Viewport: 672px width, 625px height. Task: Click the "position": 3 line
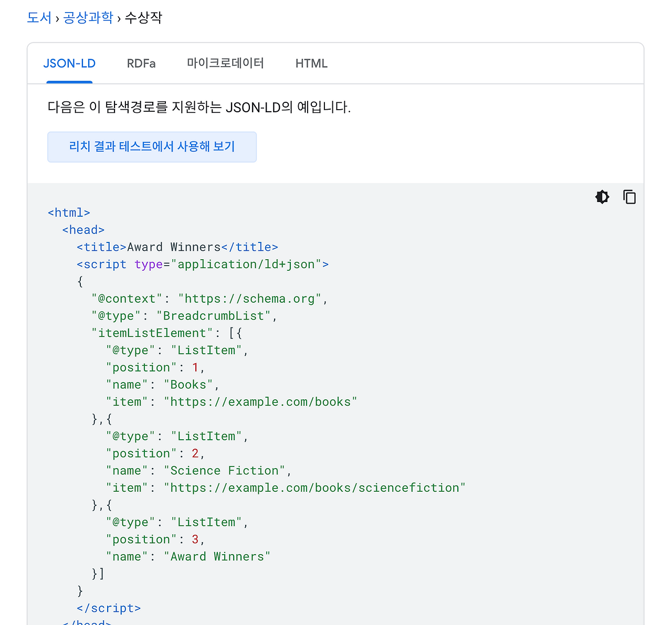pyautogui.click(x=155, y=539)
